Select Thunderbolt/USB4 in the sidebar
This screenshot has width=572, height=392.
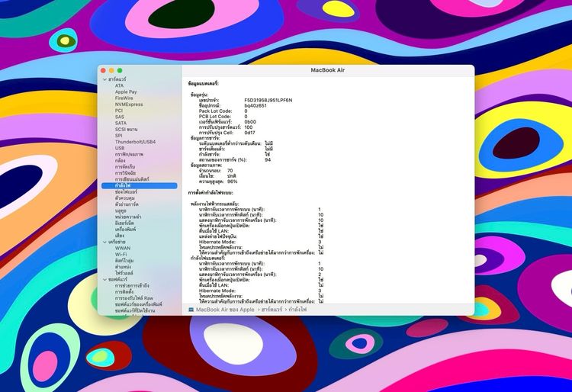[x=135, y=141]
